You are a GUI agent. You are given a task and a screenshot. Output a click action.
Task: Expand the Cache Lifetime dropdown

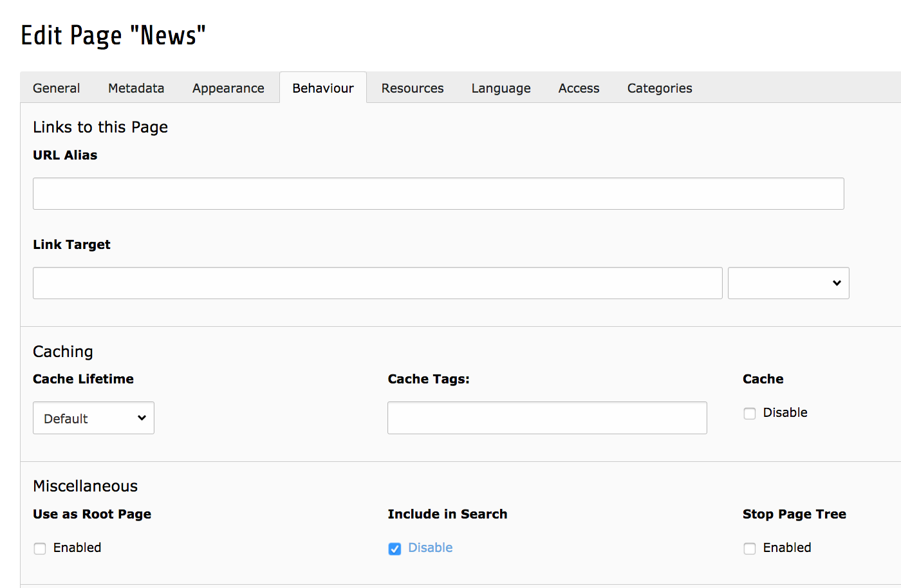(93, 418)
